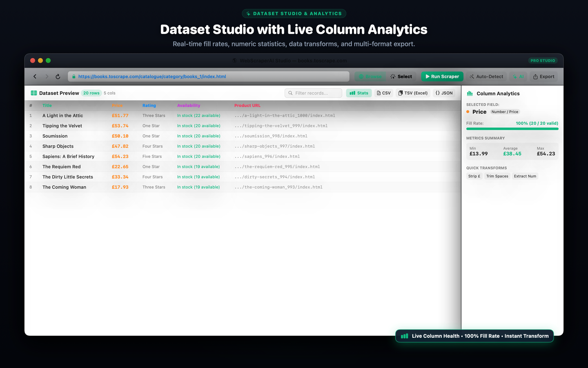Click availability cell for The Requiem Red
Image resolution: width=588 pixels, height=368 pixels.
coord(198,167)
